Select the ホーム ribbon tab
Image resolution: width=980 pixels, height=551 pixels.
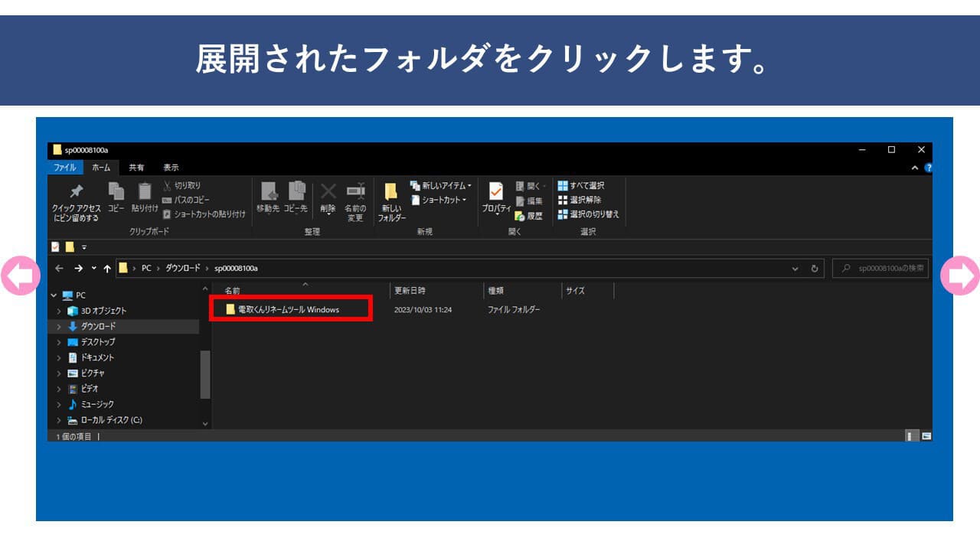[101, 168]
